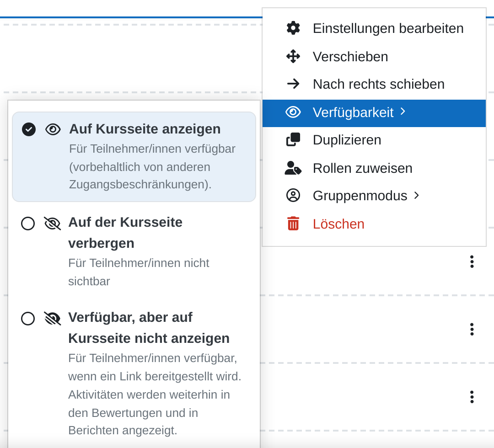Image resolution: width=494 pixels, height=448 pixels.
Task: Click the eye icon in the Verfügbarkeit entry
Action: click(293, 112)
